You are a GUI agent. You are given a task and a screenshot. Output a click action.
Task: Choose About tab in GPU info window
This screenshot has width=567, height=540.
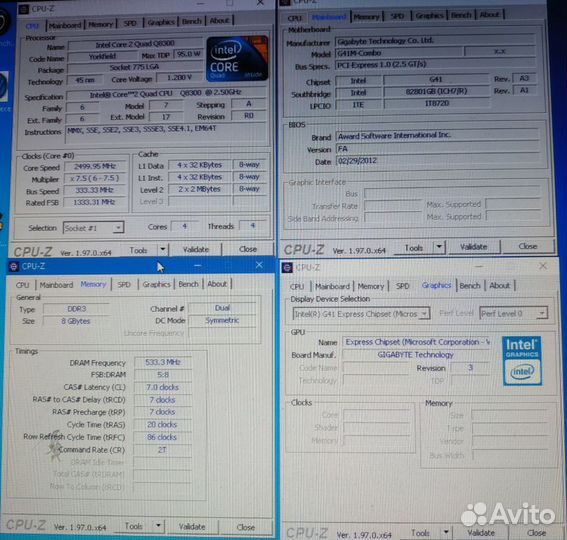pyautogui.click(x=499, y=285)
